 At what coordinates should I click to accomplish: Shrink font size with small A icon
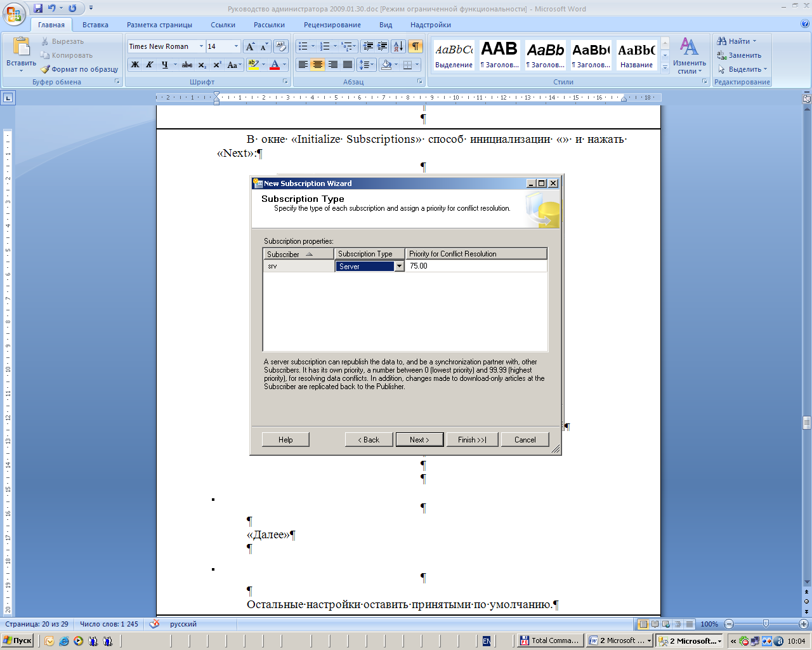(264, 46)
